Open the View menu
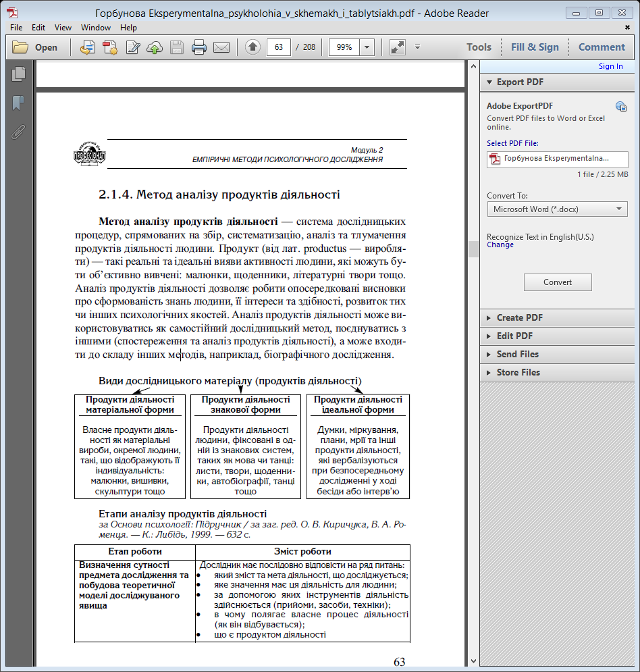Screen dimensions: 640x672 pyautogui.click(x=63, y=28)
